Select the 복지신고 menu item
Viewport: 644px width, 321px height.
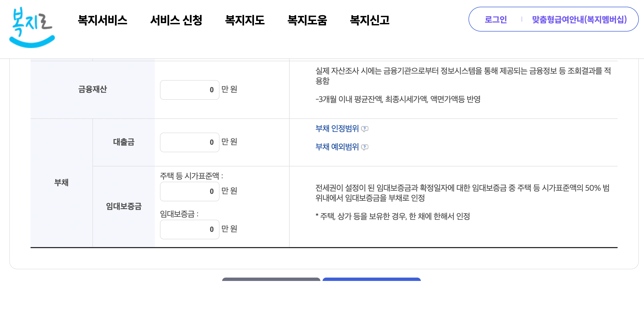370,20
